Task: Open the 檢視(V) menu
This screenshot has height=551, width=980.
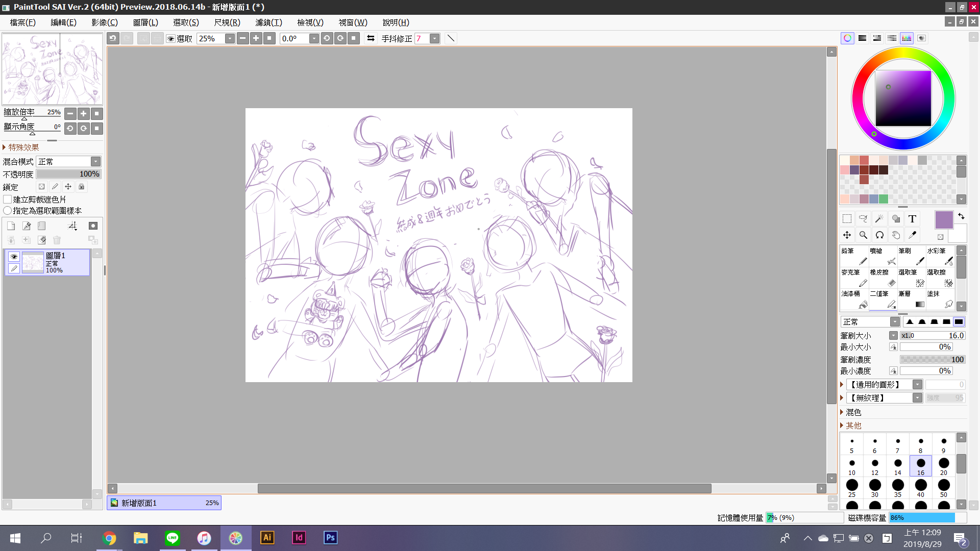Action: (310, 22)
